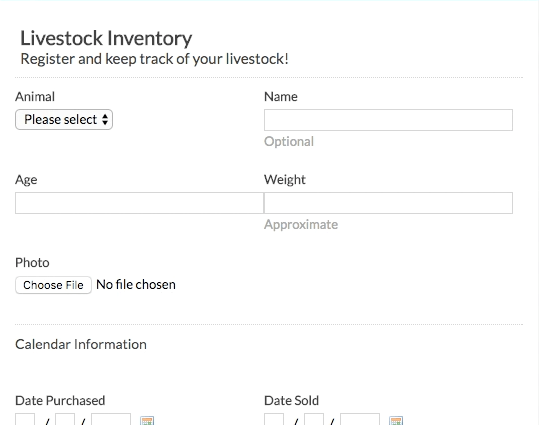
Task: Click the Name field label
Action: tap(281, 97)
